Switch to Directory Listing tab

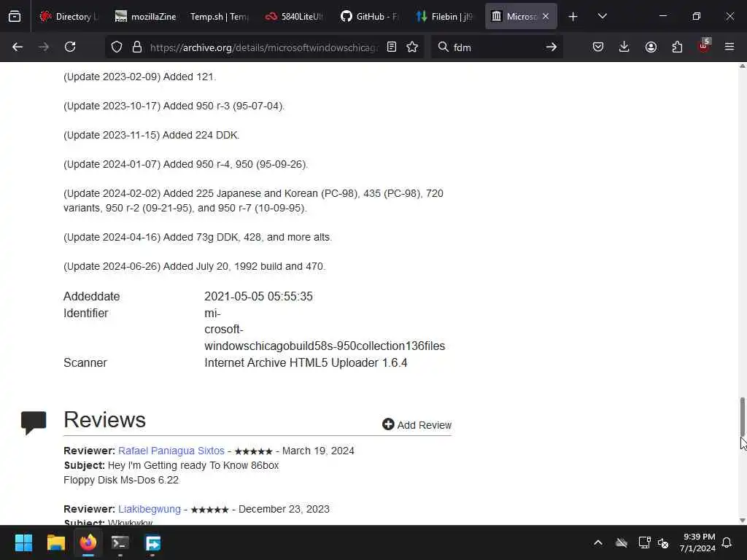[68, 16]
